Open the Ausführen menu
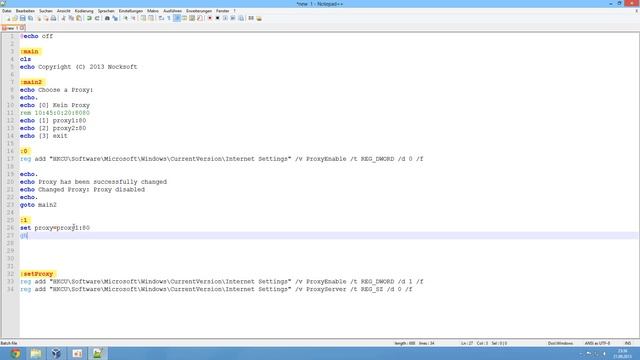This screenshot has height=360, width=640. (172, 11)
